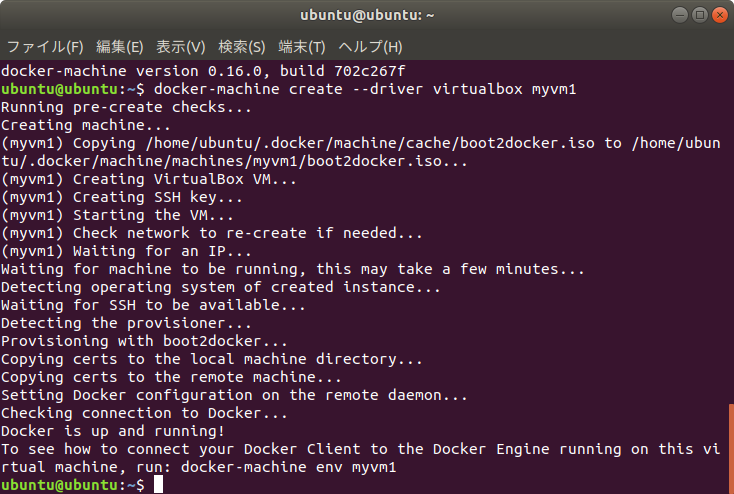Click the docker-machine env myvm1 text
734x494 pixels.
[x=288, y=467]
